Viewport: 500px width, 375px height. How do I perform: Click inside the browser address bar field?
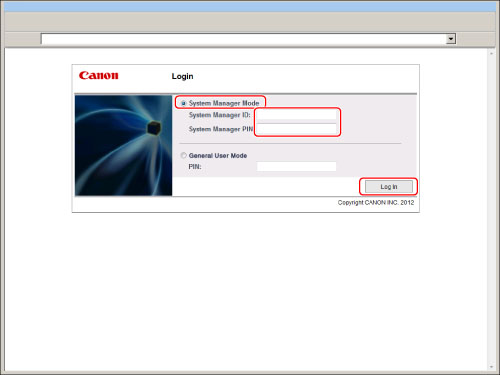click(x=244, y=39)
